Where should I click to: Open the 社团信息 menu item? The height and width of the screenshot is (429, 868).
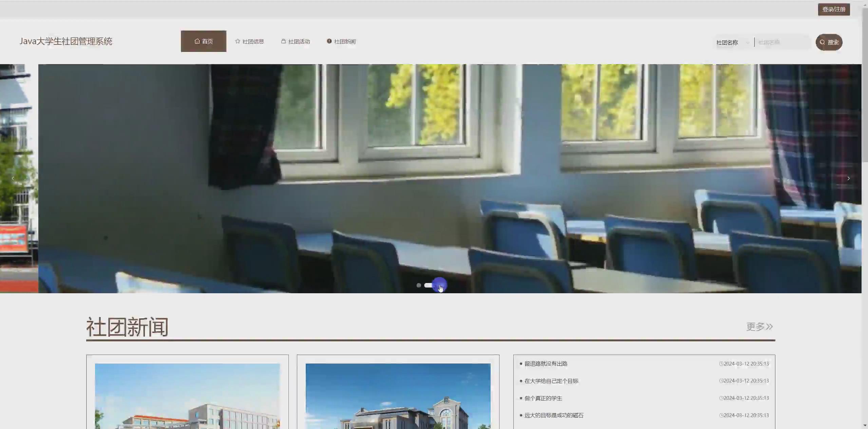tap(249, 41)
